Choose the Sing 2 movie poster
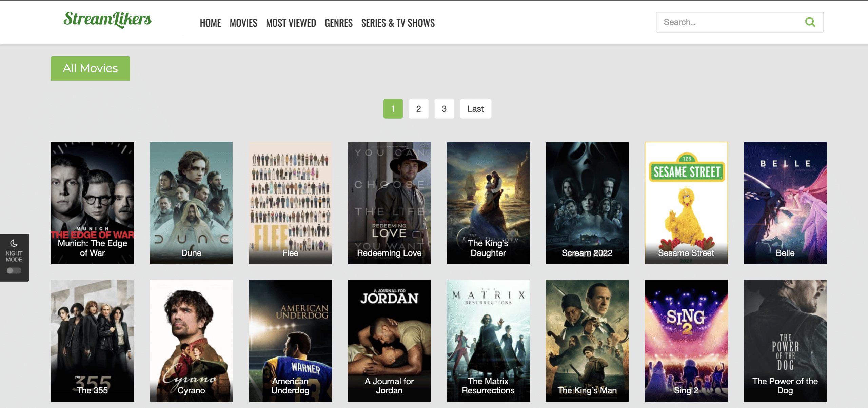The width and height of the screenshot is (868, 408). pyautogui.click(x=686, y=340)
